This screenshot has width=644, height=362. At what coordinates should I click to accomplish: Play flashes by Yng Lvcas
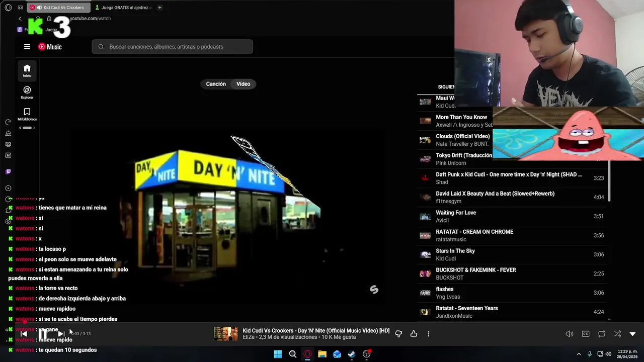point(512,293)
